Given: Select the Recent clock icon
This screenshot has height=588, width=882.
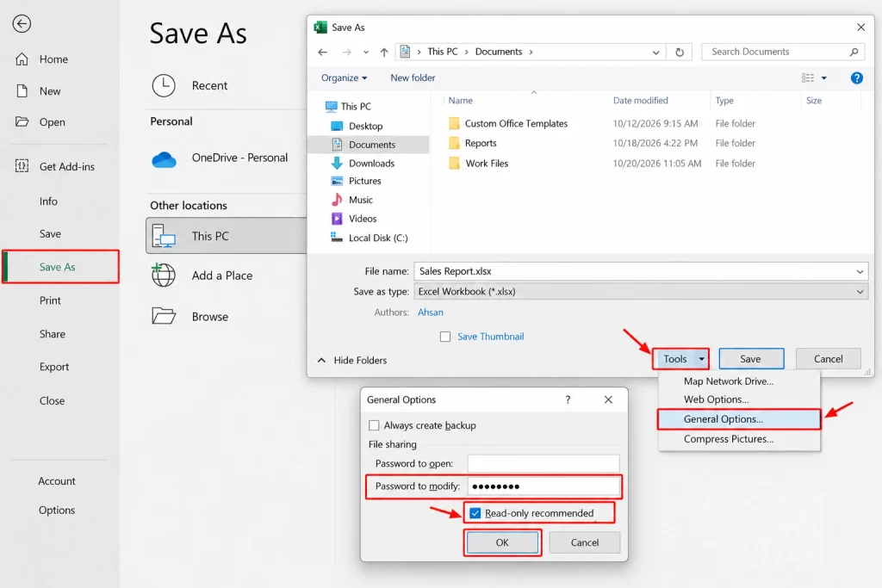Looking at the screenshot, I should click(164, 85).
